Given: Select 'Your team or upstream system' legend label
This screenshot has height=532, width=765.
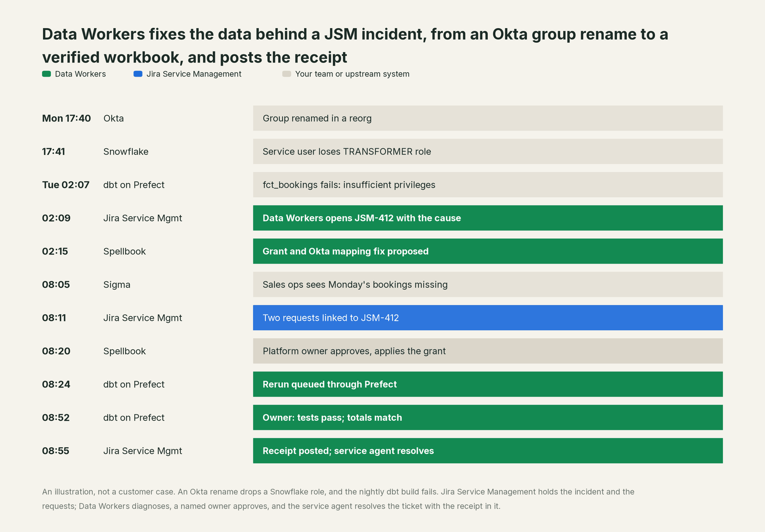Looking at the screenshot, I should 352,74.
